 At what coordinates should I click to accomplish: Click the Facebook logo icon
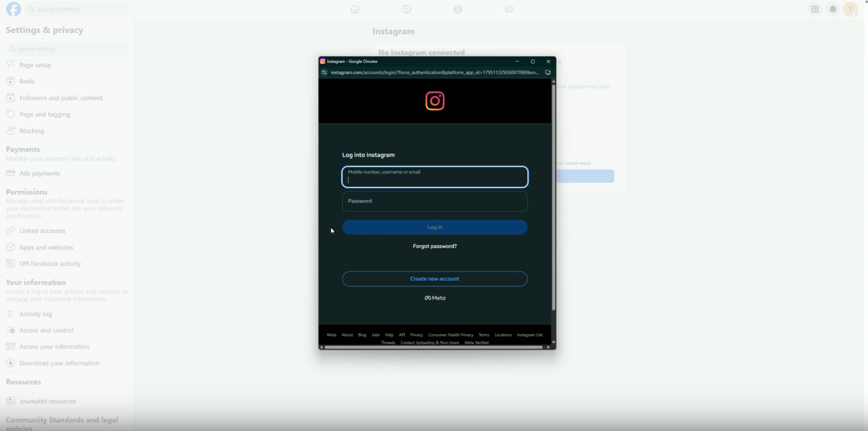point(13,9)
